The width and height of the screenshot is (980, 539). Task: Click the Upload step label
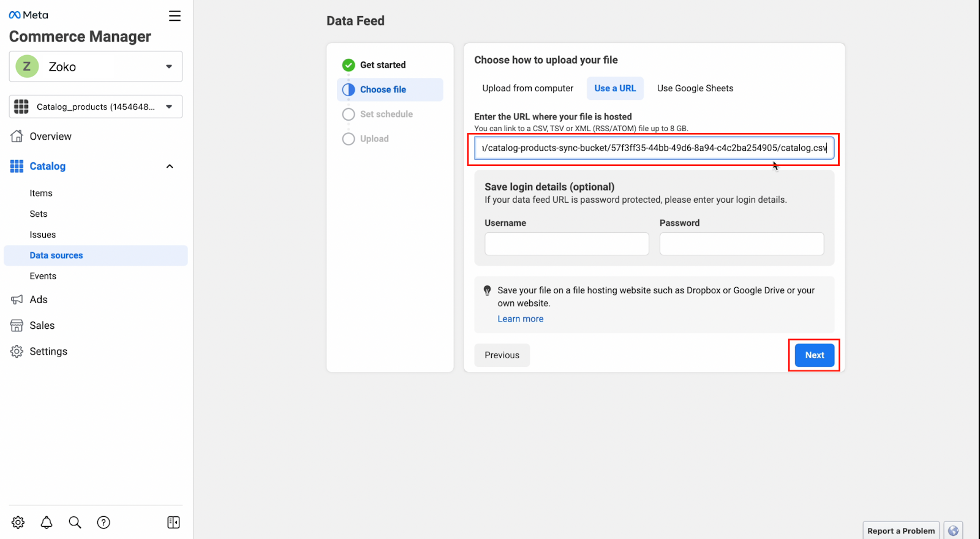click(374, 138)
